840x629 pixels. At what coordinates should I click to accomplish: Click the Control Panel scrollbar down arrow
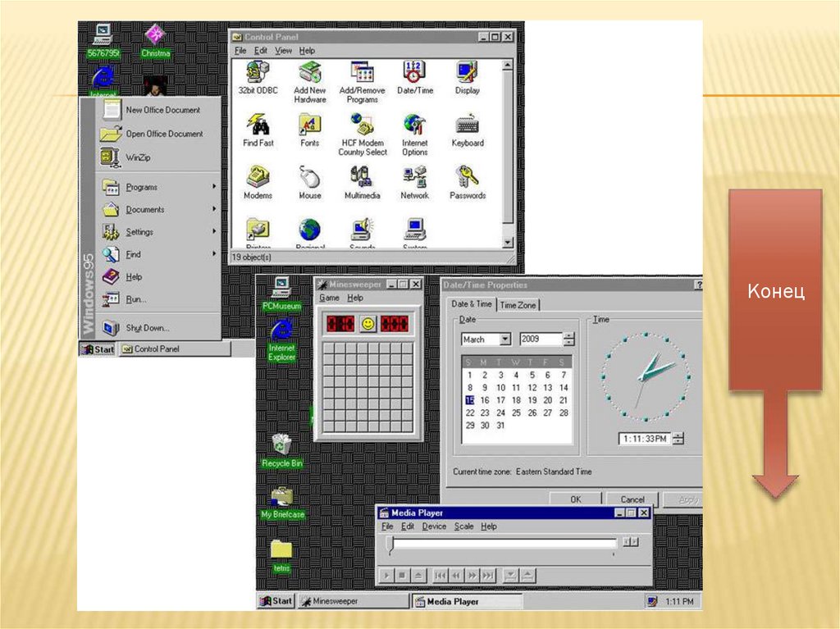coord(508,243)
